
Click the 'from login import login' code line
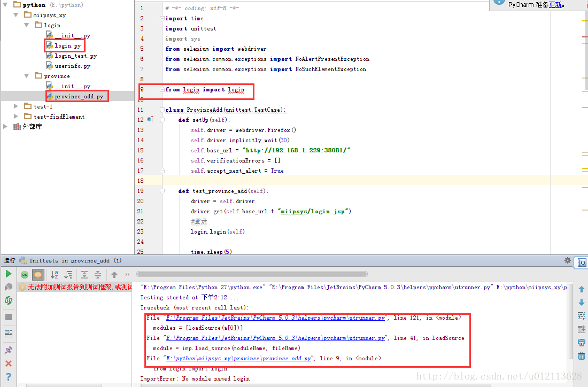click(205, 89)
